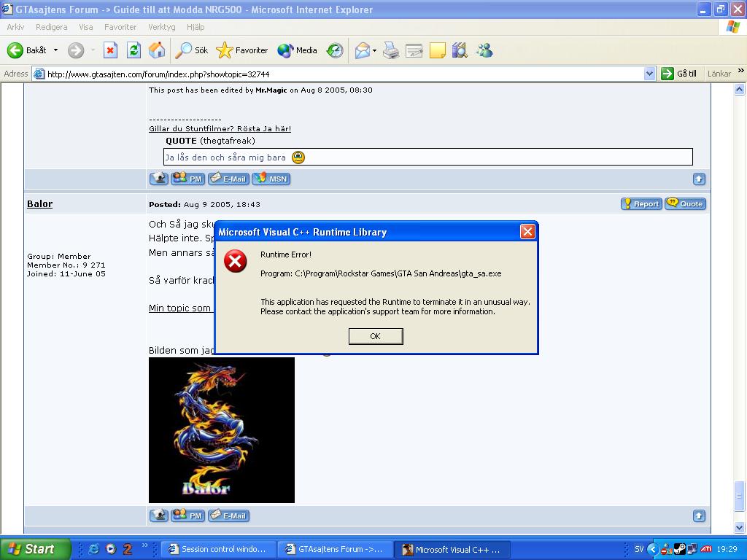Print the page using the printer icon
Image resolution: width=747 pixels, height=560 pixels.
click(391, 50)
